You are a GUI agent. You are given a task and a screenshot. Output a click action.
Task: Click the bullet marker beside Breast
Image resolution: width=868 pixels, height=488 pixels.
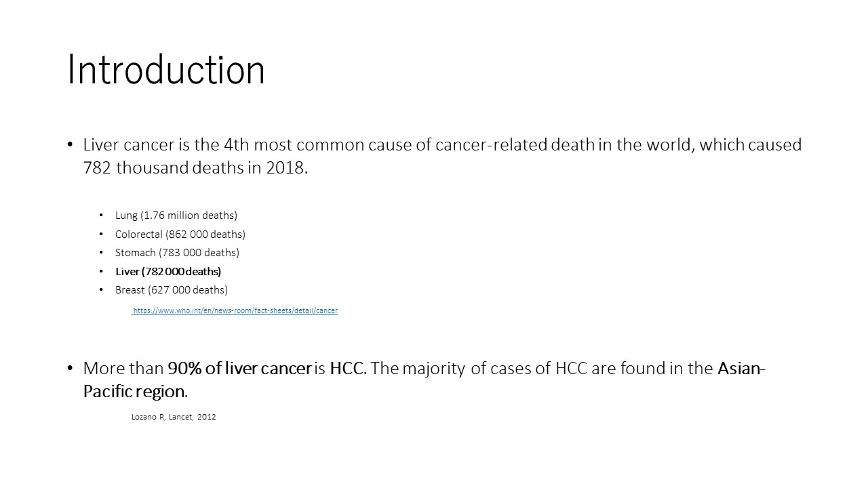click(101, 290)
